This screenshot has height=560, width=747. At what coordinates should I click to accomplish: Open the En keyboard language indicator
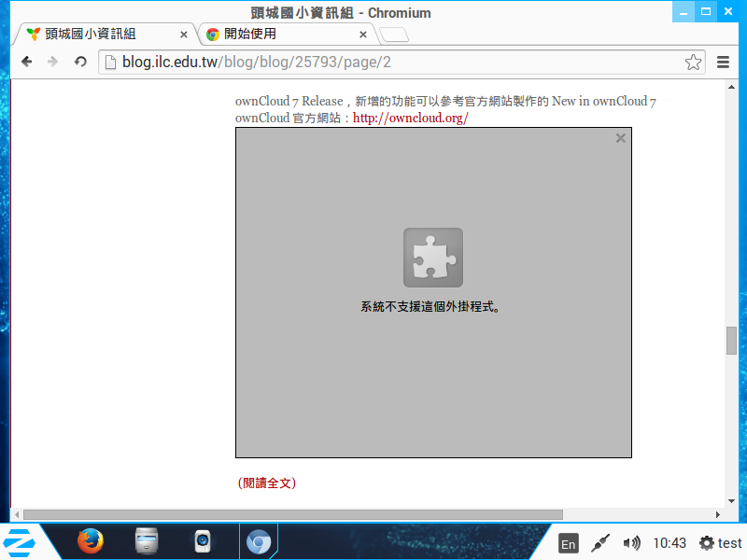coord(569,543)
